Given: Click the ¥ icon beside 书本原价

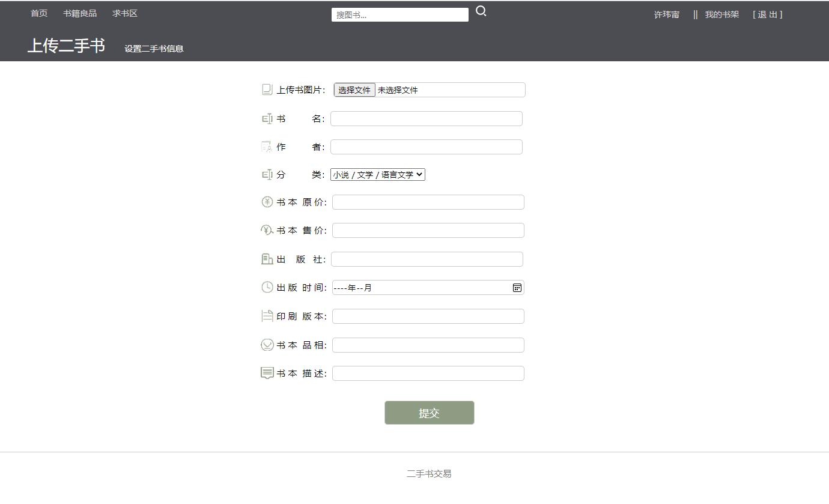Looking at the screenshot, I should (x=267, y=202).
